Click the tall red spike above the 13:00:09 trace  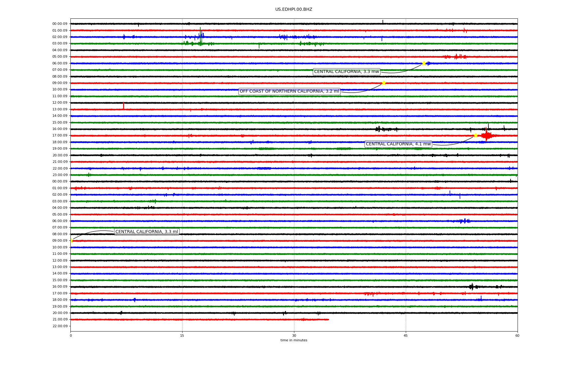[123, 105]
